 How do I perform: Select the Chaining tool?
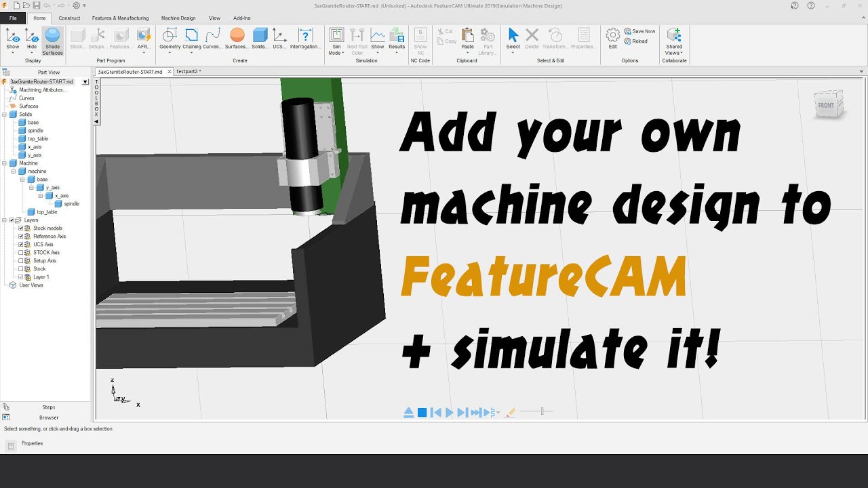click(x=192, y=39)
